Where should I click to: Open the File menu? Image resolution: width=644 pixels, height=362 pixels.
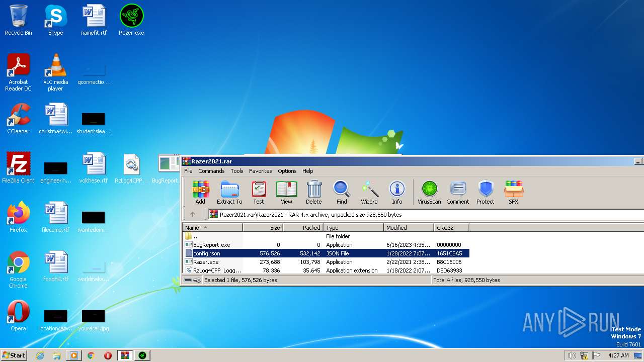click(x=188, y=171)
